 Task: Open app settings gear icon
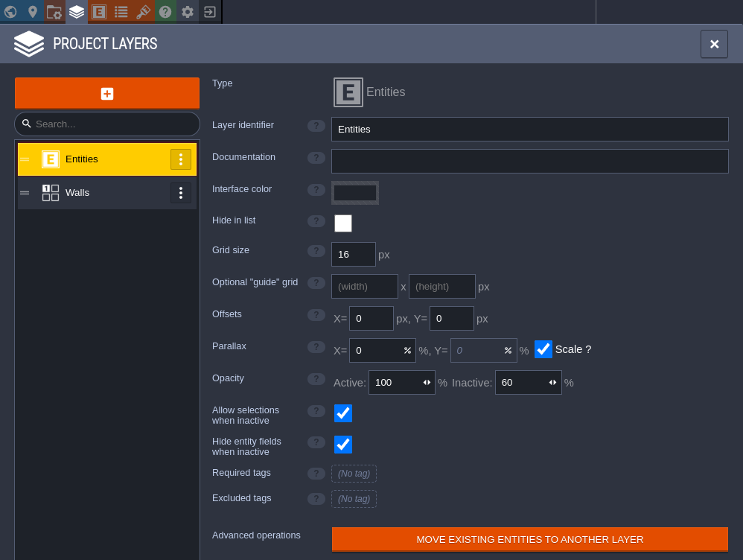click(x=188, y=12)
